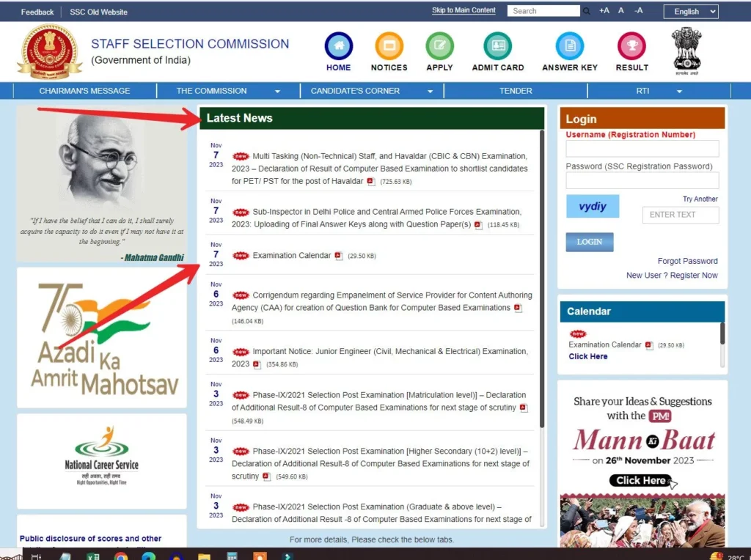Click the Calendar panel scrollbar

[722, 334]
